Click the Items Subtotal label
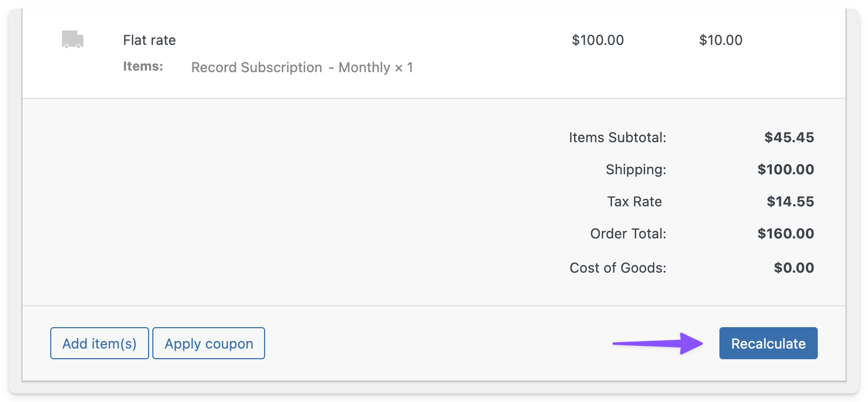 [x=617, y=137]
